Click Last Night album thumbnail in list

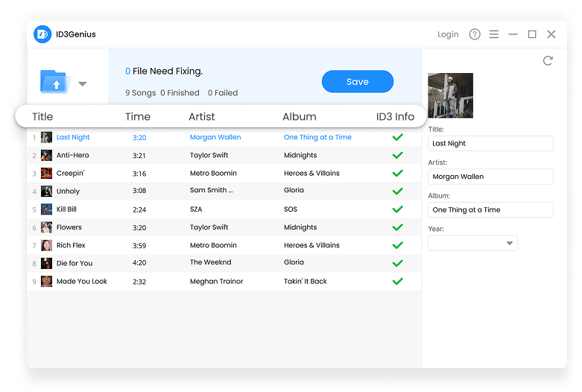(x=46, y=137)
